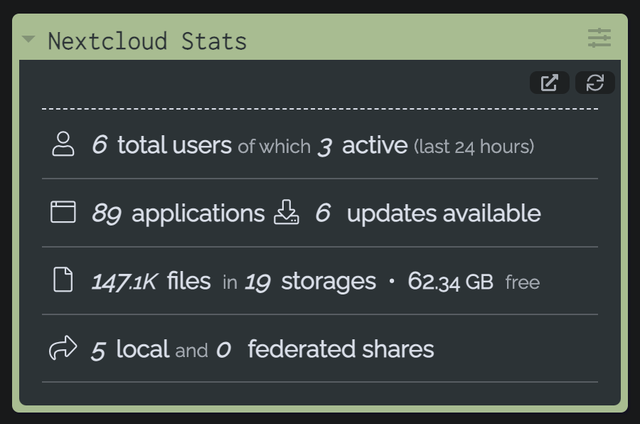640x424 pixels.
Task: Click the last 24 hours note
Action: pyautogui.click(x=474, y=147)
